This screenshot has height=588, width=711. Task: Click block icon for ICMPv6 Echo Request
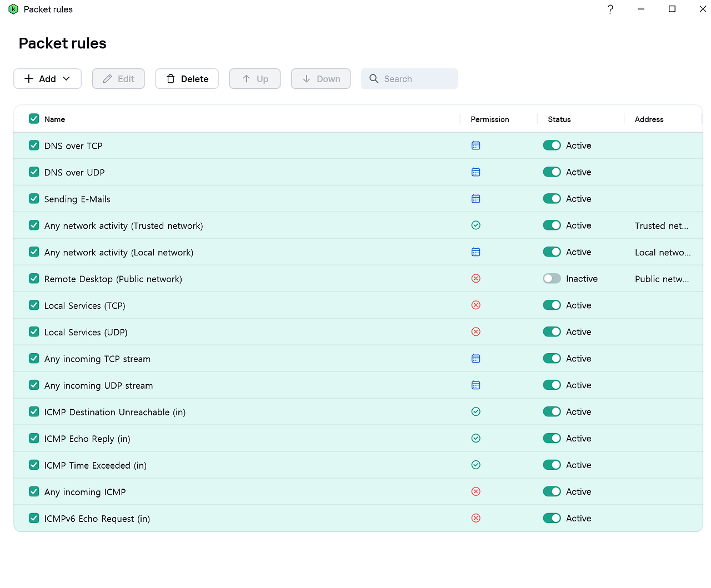click(x=475, y=519)
